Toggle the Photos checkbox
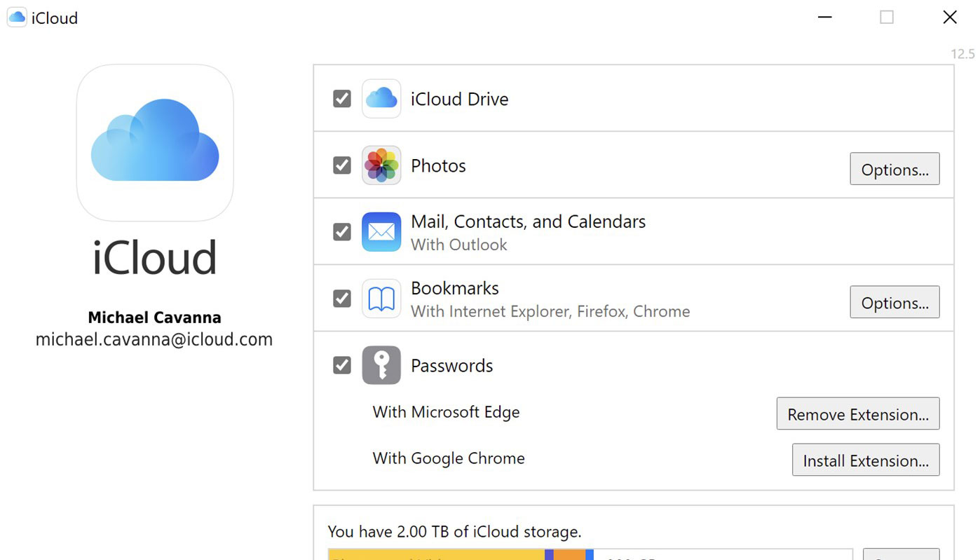Screen dimensions: 980x560 tap(342, 165)
